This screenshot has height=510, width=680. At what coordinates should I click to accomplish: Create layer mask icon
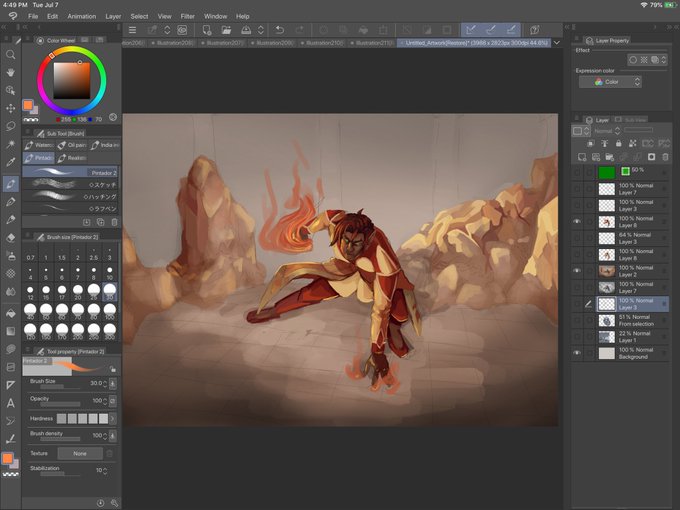(651, 157)
